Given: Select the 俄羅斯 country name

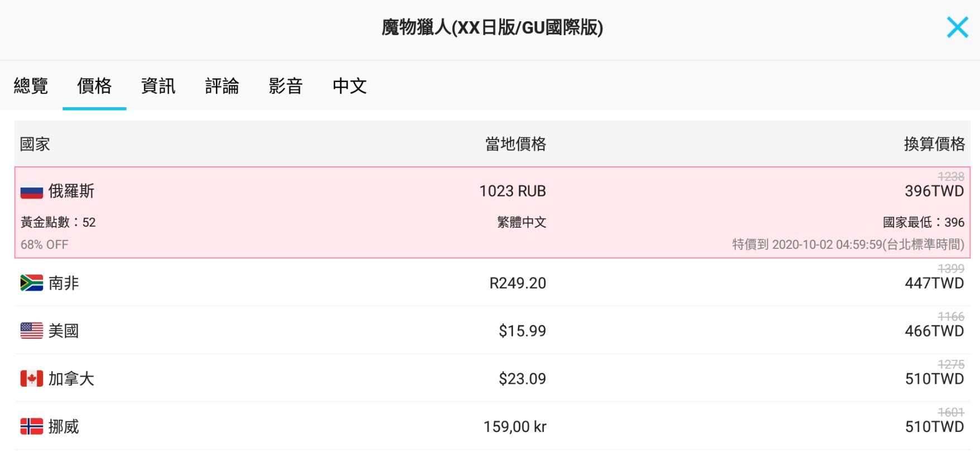Looking at the screenshot, I should [71, 191].
